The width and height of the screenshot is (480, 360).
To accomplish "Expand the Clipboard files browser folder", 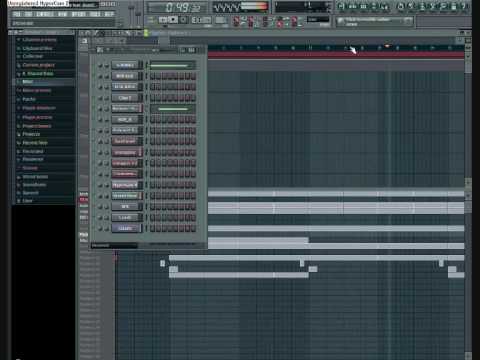I will point(37,48).
